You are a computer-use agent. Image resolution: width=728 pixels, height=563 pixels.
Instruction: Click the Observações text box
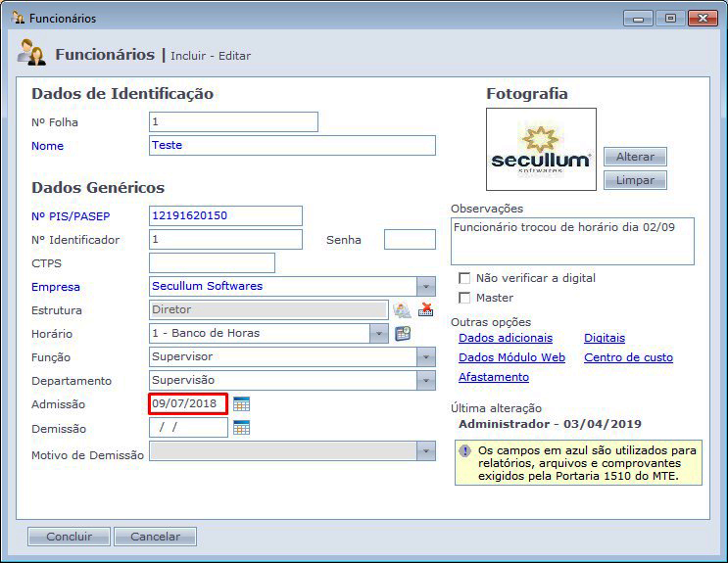coord(572,241)
